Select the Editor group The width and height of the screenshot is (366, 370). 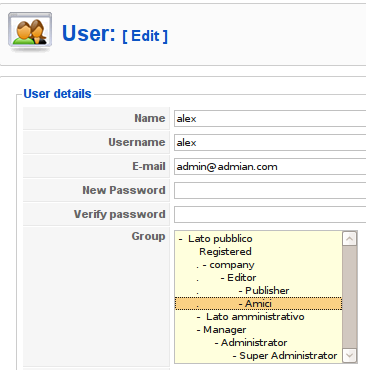[x=258, y=278]
